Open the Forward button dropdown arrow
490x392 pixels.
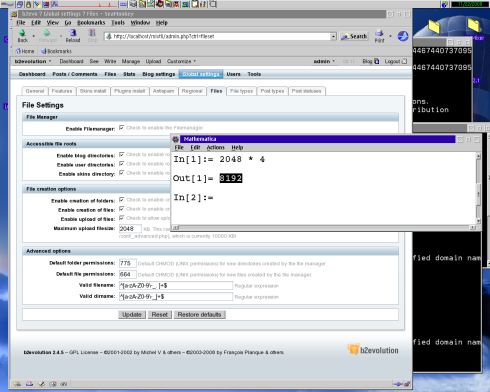tap(61, 36)
